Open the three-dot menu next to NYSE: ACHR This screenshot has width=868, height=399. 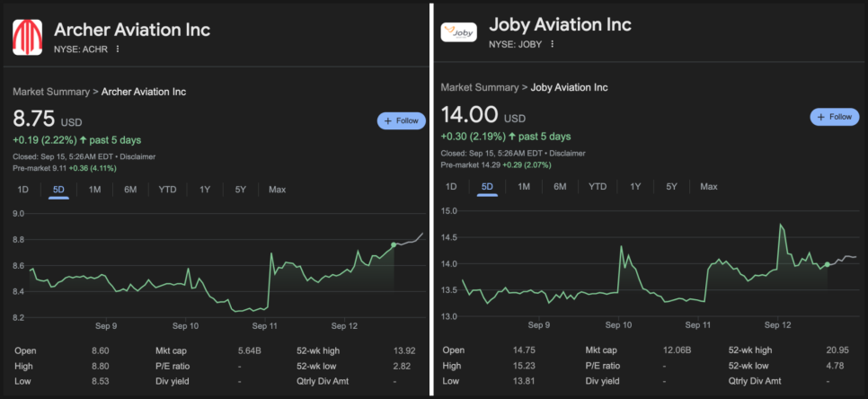point(118,49)
